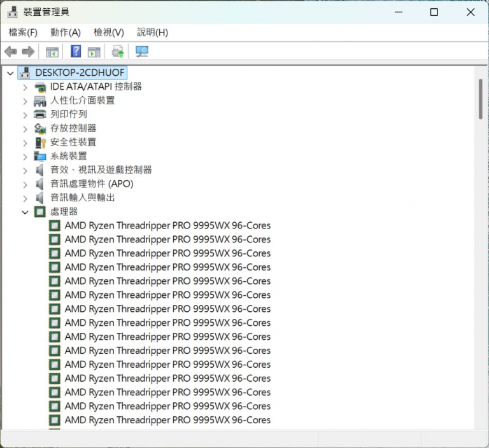This screenshot has height=448, width=489.
Task: Click the Back arrow toolbar icon
Action: tap(10, 52)
